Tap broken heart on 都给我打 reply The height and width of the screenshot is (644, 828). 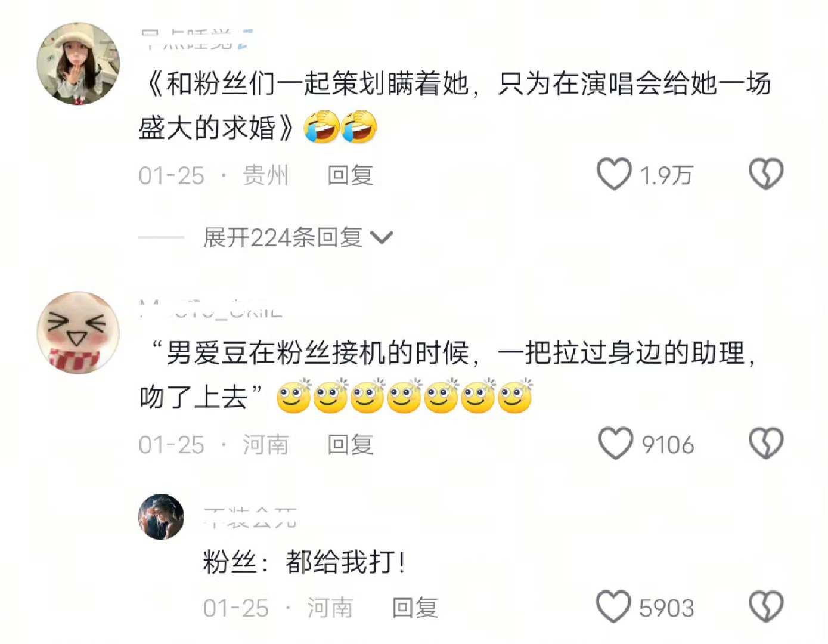click(x=766, y=607)
